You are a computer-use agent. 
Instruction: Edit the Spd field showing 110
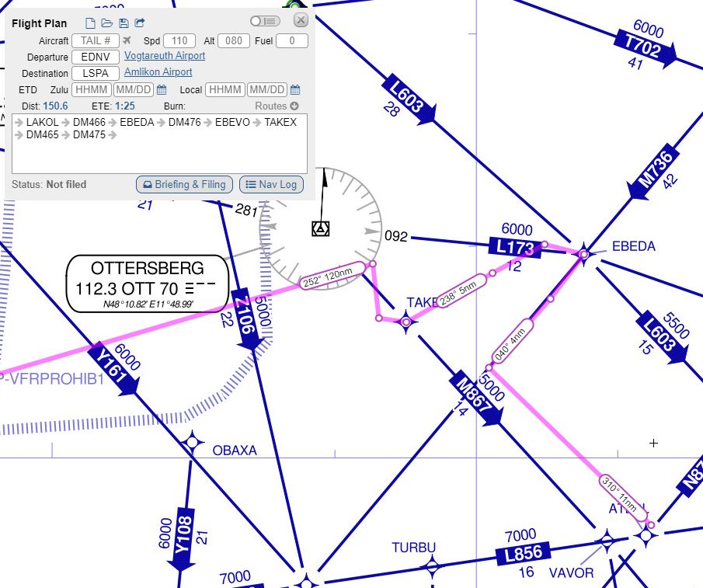(179, 41)
